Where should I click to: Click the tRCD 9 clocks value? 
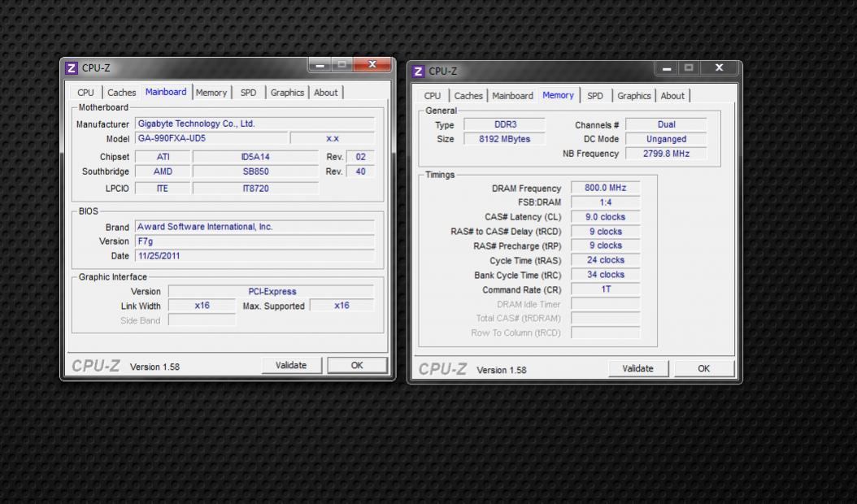pyautogui.click(x=606, y=232)
